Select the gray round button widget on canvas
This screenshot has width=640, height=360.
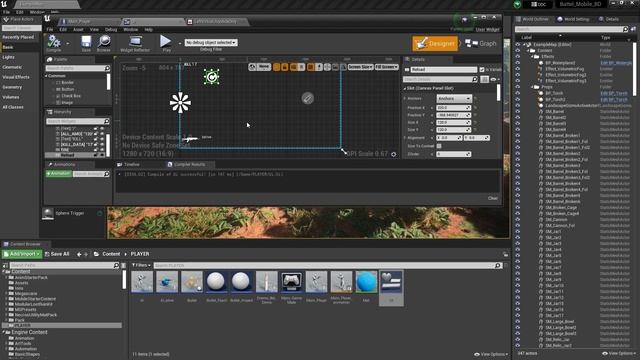[307, 98]
